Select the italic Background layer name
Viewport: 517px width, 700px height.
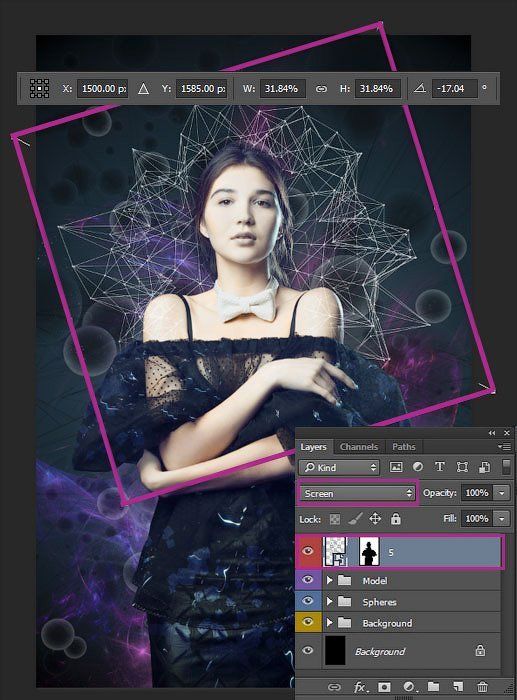(x=380, y=652)
